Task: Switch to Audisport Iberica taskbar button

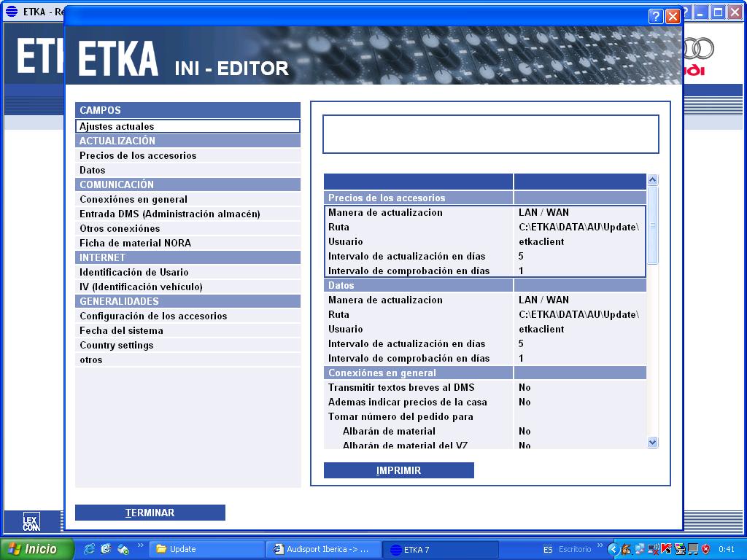Action: (x=323, y=549)
